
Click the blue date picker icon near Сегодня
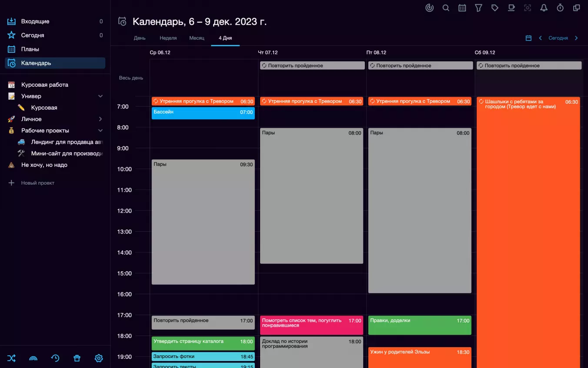(528, 38)
